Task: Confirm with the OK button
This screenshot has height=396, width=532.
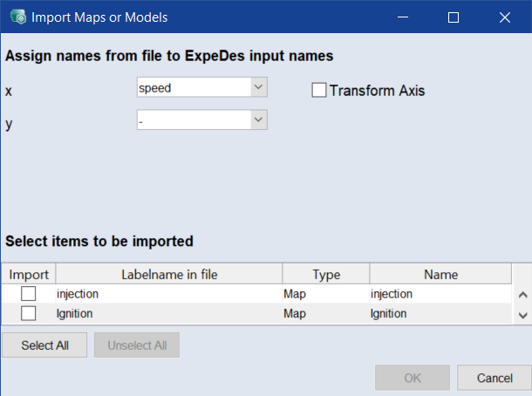Action: (413, 378)
